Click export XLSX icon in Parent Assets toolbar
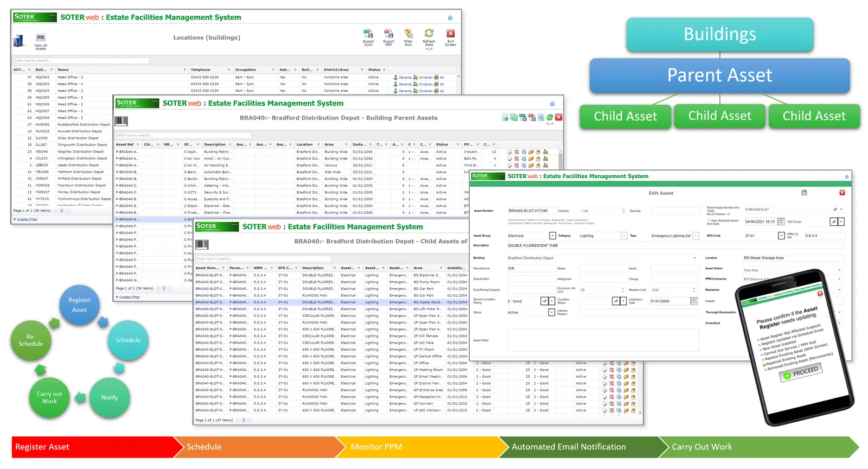The image size is (868, 469). click(523, 117)
